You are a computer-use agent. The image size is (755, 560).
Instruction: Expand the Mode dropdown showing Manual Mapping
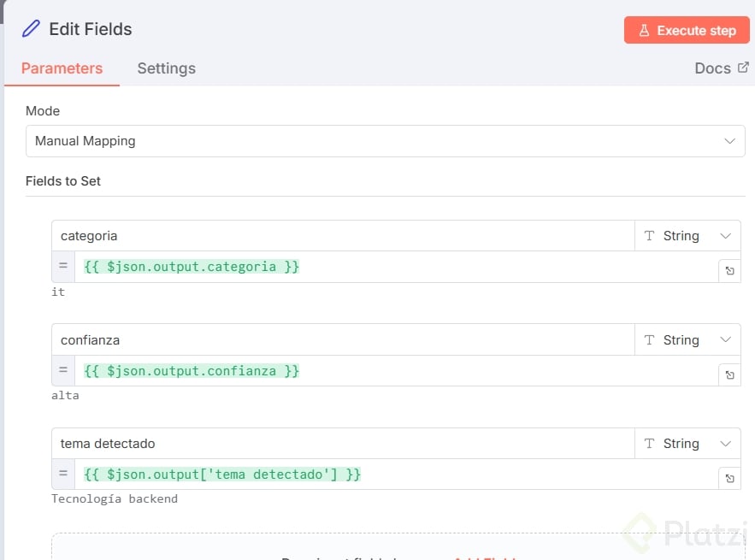[x=385, y=141]
